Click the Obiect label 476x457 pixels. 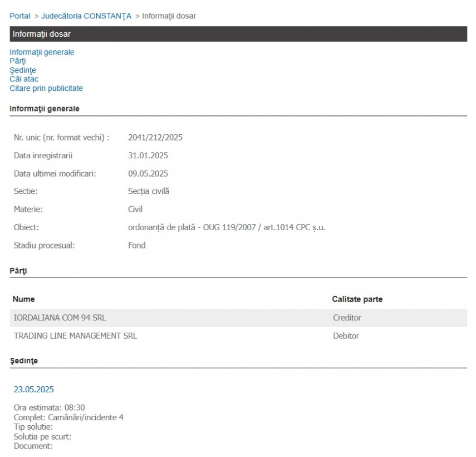point(26,227)
